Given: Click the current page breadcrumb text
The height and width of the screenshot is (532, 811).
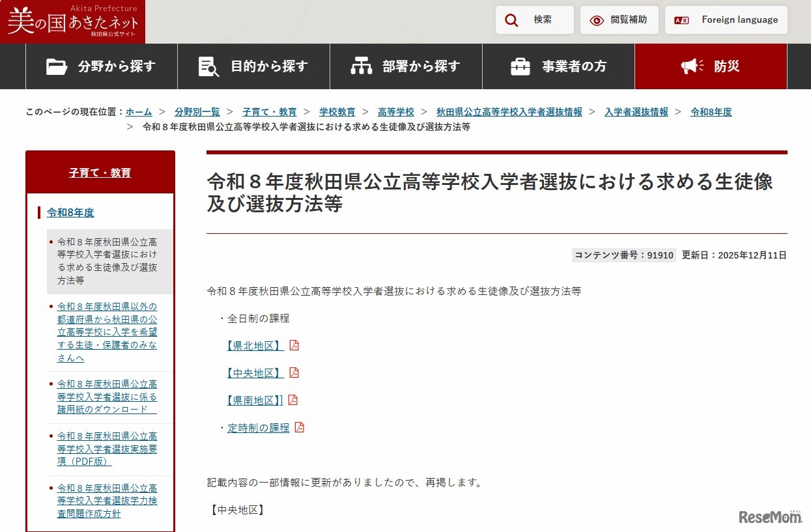Looking at the screenshot, I should tap(307, 127).
